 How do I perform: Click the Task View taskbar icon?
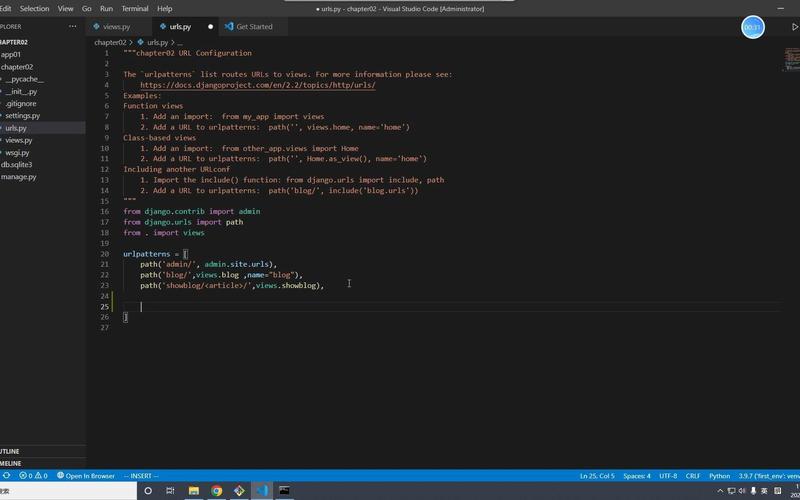(x=170, y=491)
